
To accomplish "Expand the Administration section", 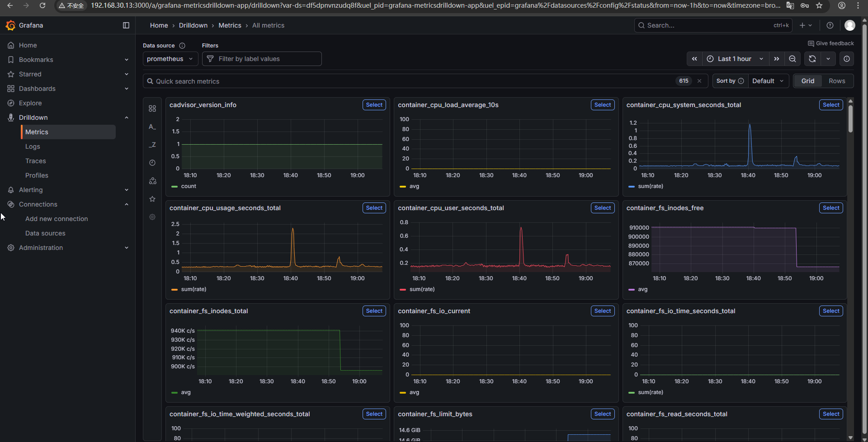I will pos(127,248).
